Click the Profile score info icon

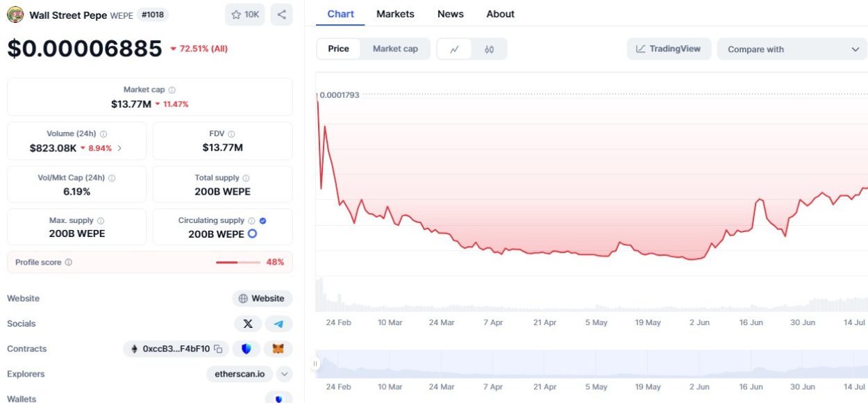pos(68,263)
